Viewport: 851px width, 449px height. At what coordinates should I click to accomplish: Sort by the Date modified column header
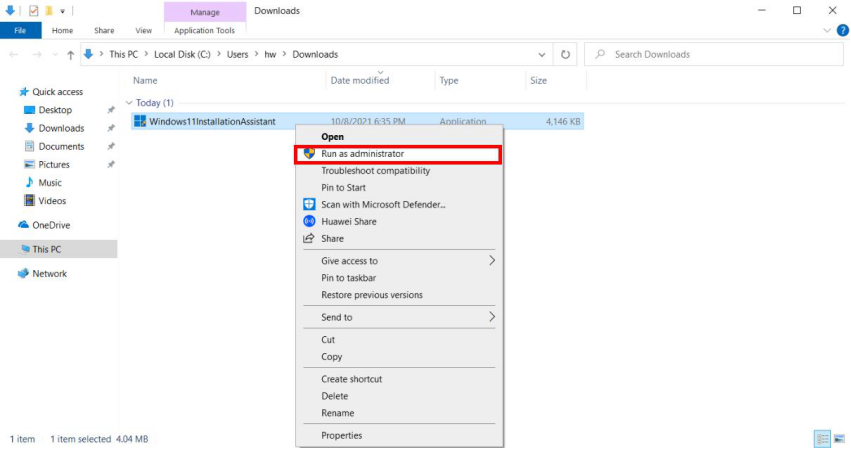[x=360, y=80]
